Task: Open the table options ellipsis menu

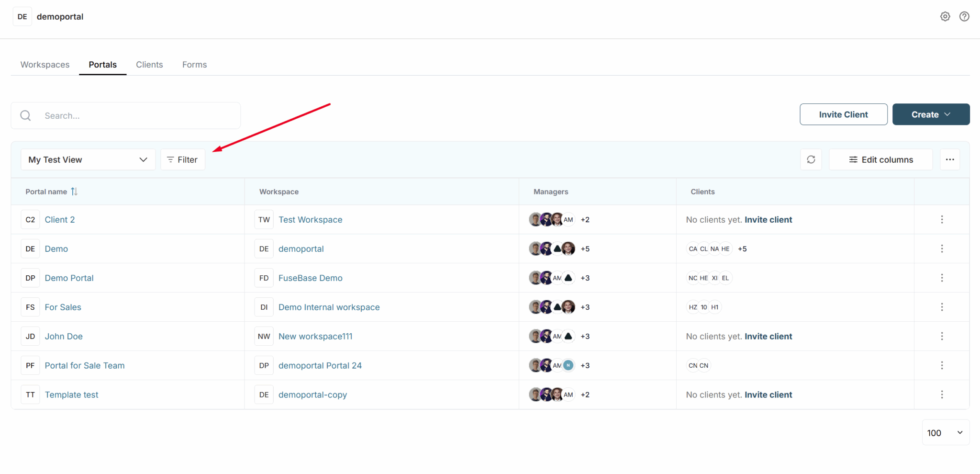Action: click(x=950, y=159)
